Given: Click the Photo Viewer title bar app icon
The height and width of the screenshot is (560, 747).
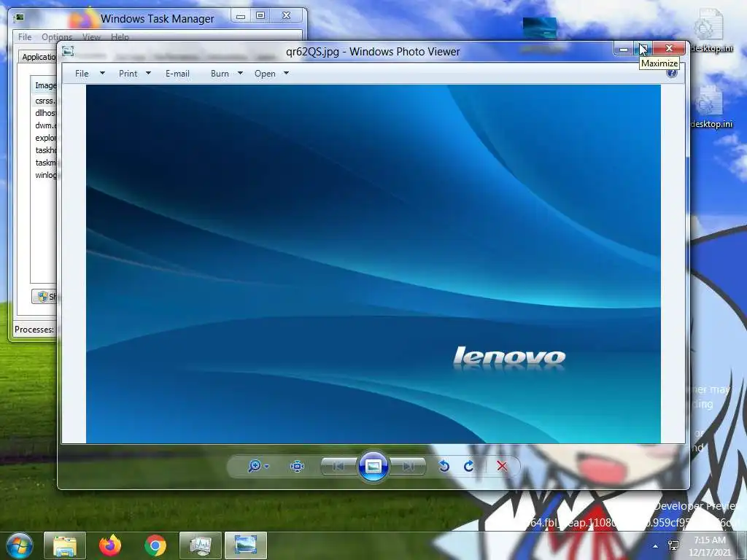Looking at the screenshot, I should 68,51.
